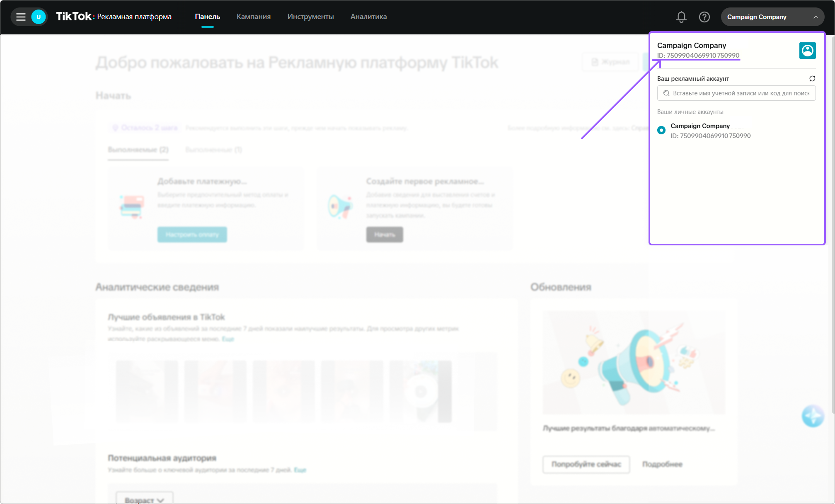Viewport: 835px width, 504px height.
Task: Open the hamburger navigation menu
Action: (x=21, y=17)
